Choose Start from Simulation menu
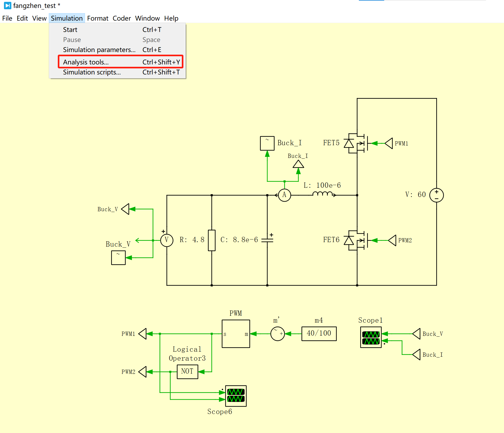Screen dimensions: 504x433 coord(117,30)
